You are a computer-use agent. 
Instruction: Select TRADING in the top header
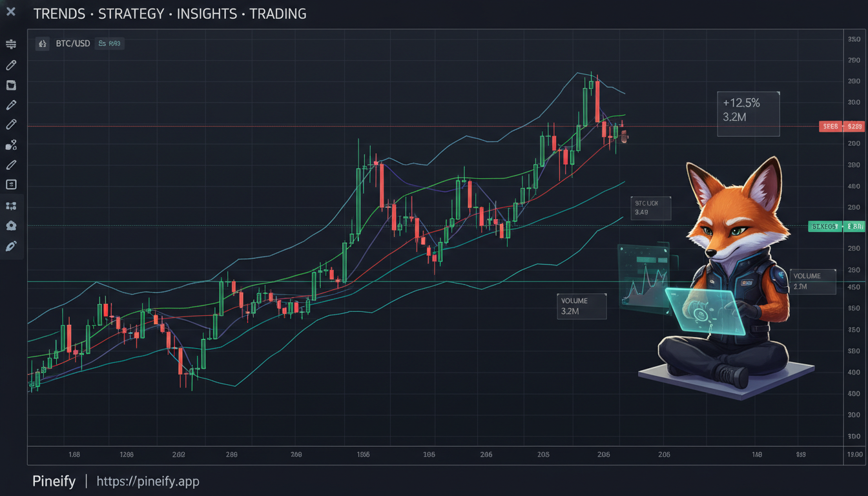click(278, 14)
